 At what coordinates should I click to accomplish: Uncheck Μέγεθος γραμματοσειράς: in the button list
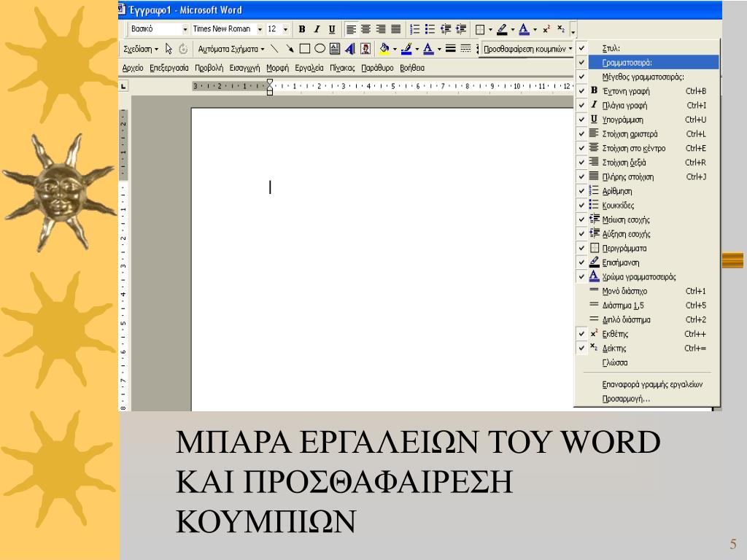point(647,77)
